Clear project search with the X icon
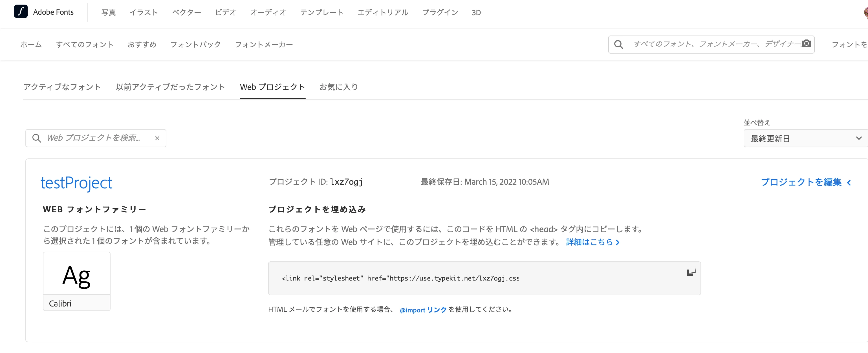This screenshot has height=353, width=868. [x=157, y=138]
